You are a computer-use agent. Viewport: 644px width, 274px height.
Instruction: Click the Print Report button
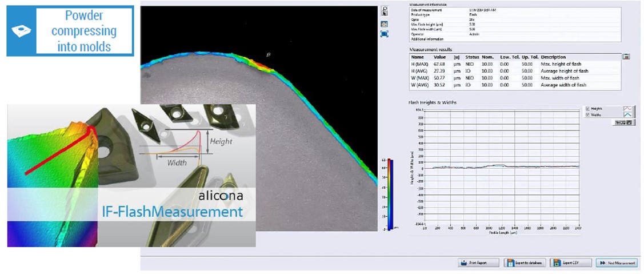479,263
